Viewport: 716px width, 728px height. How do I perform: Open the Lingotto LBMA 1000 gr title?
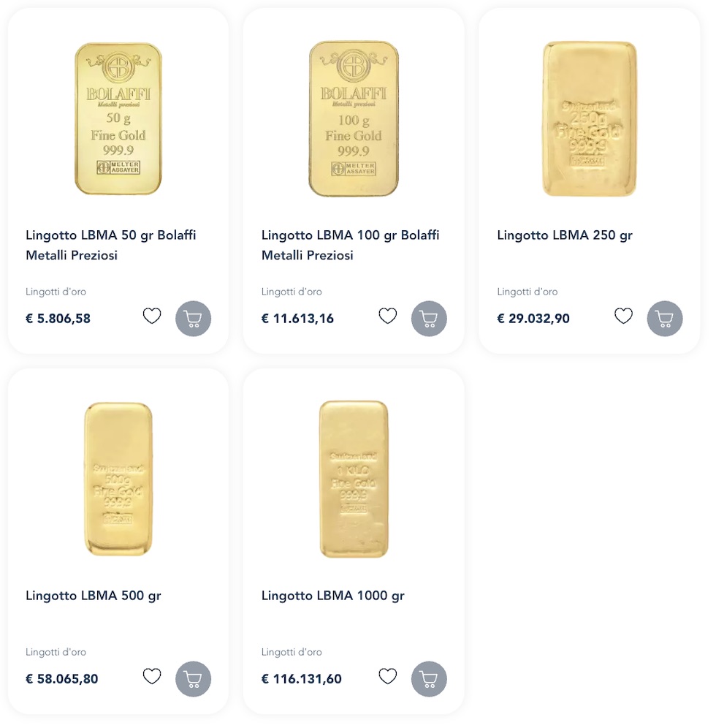pos(332,596)
